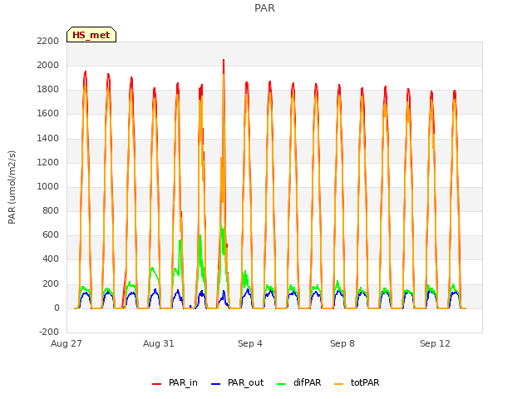
Task: Click the Aug 31 x-axis label
Action: coord(159,343)
